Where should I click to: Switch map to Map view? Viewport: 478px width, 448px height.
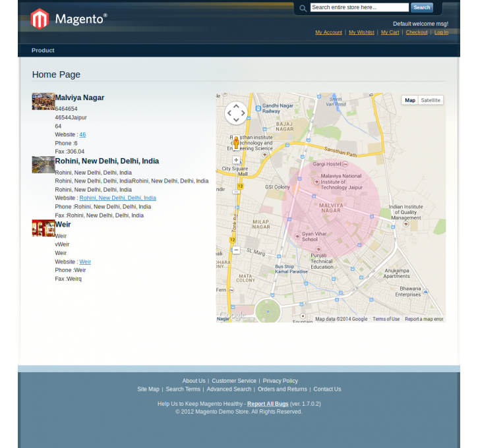[x=410, y=100]
